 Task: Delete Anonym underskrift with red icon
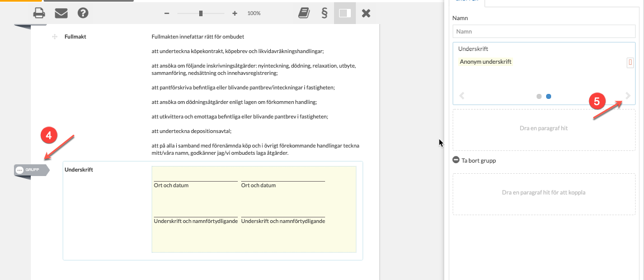click(631, 62)
